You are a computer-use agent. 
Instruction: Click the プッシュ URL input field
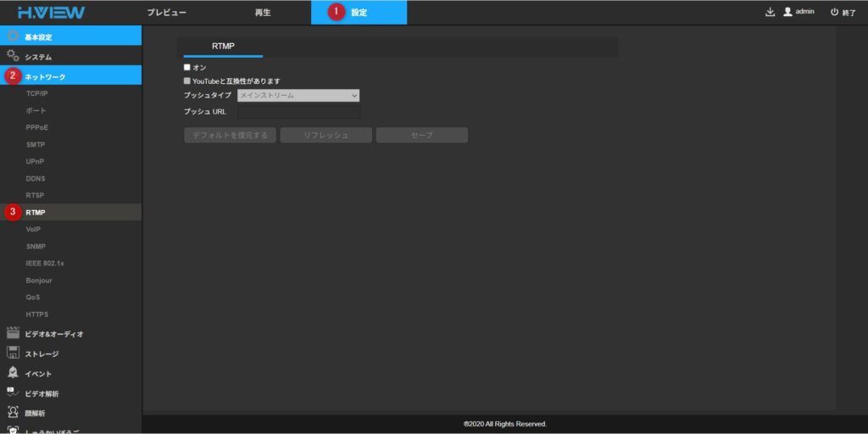click(298, 111)
